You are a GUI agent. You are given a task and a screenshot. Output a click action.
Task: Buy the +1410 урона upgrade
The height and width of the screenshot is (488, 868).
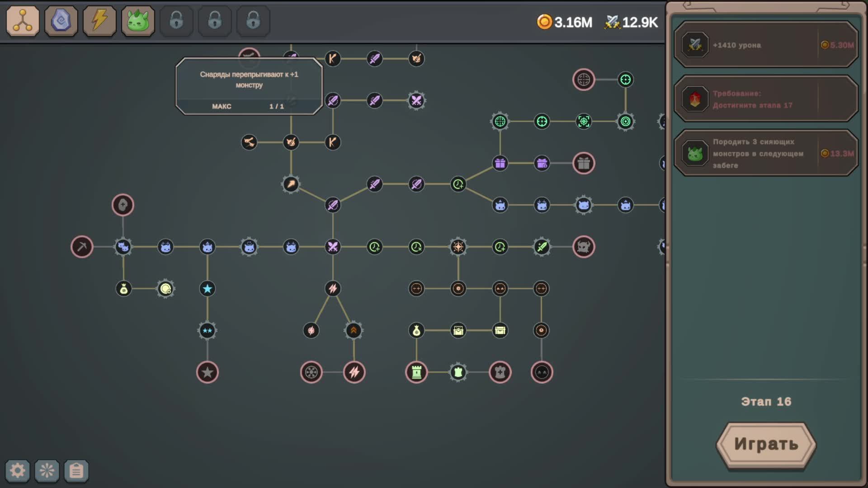766,45
